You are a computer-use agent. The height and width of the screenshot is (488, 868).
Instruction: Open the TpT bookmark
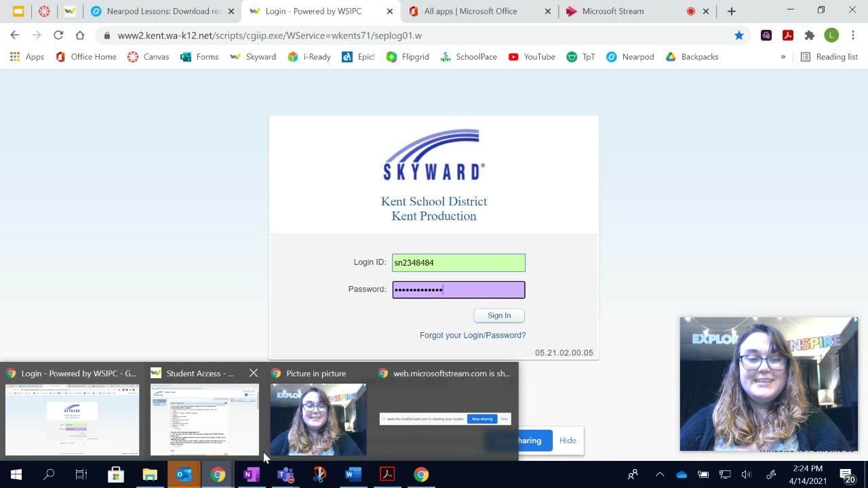click(581, 57)
